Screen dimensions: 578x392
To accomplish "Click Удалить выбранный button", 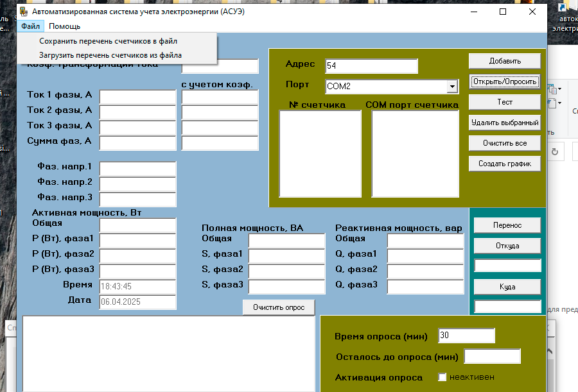I will pyautogui.click(x=505, y=123).
